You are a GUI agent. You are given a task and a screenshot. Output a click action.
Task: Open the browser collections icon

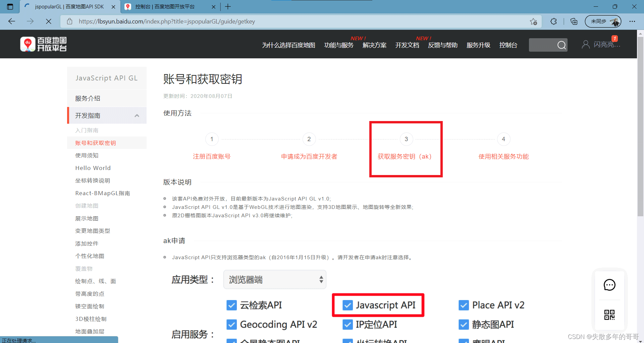click(574, 21)
